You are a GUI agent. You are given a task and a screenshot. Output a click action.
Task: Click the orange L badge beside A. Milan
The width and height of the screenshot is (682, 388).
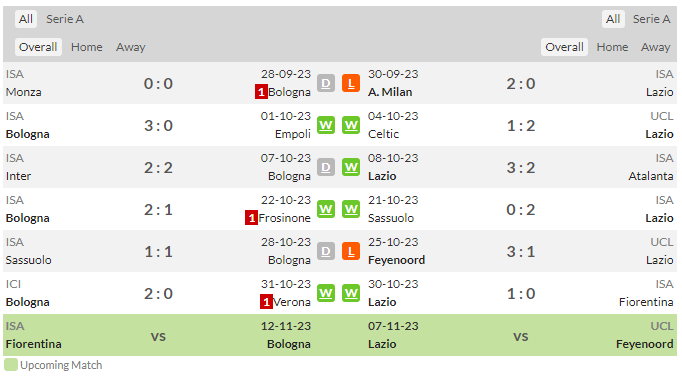tap(351, 83)
